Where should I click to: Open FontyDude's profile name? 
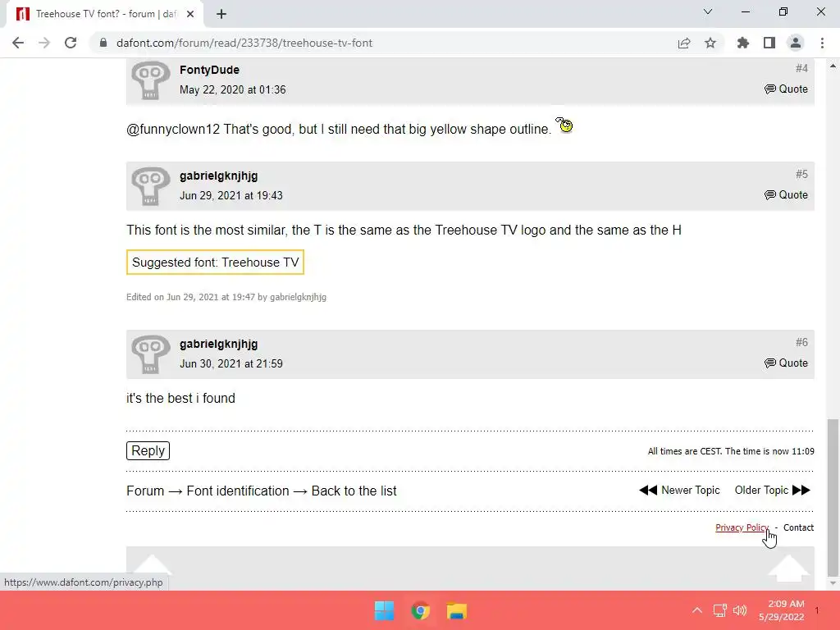pyautogui.click(x=209, y=70)
